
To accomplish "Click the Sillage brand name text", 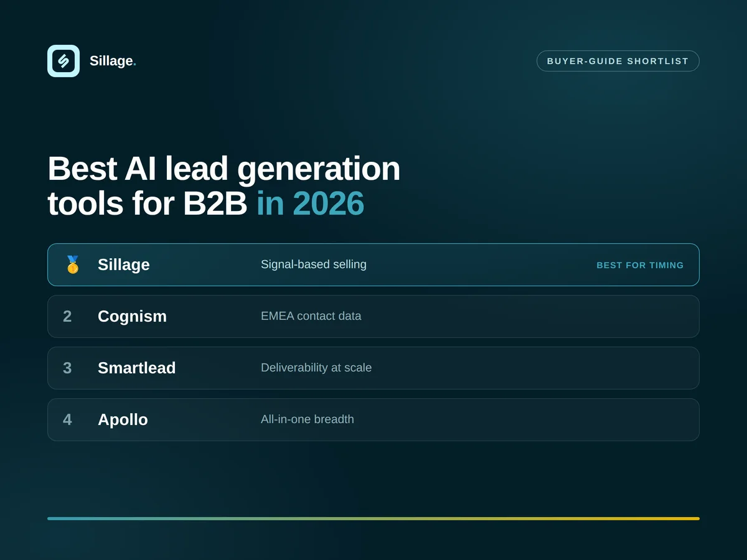I will tap(113, 61).
